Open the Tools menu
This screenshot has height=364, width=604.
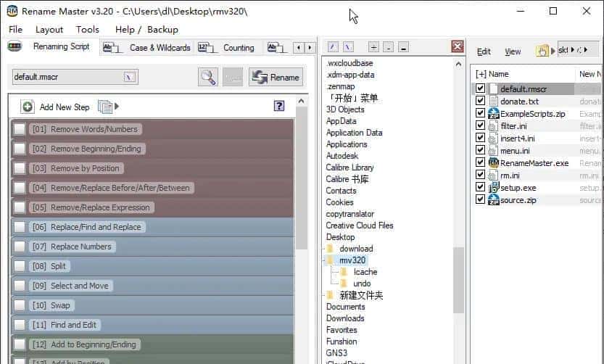tap(87, 29)
